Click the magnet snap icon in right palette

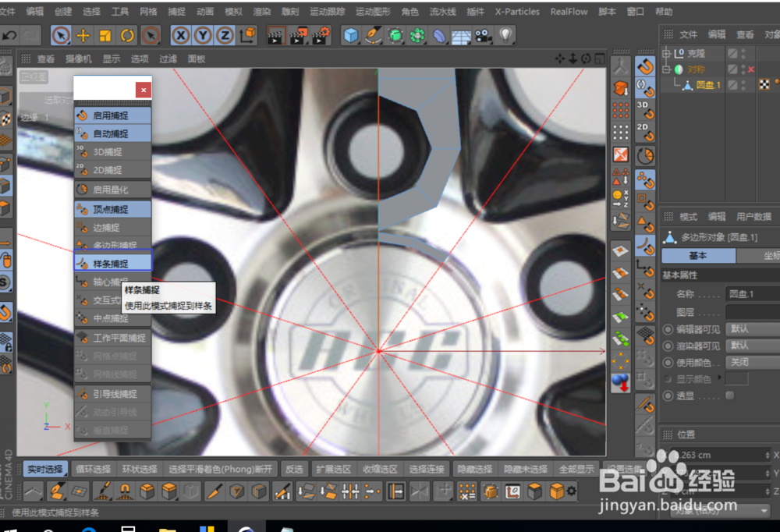645,66
